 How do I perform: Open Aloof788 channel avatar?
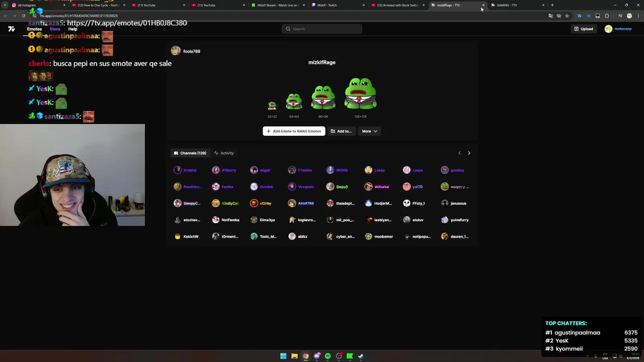pyautogui.click(x=292, y=203)
